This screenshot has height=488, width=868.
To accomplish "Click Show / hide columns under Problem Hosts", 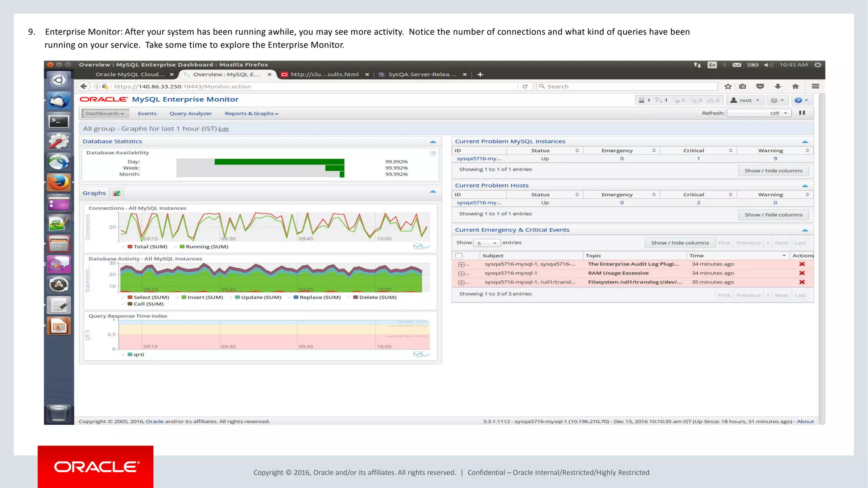I will click(x=773, y=215).
